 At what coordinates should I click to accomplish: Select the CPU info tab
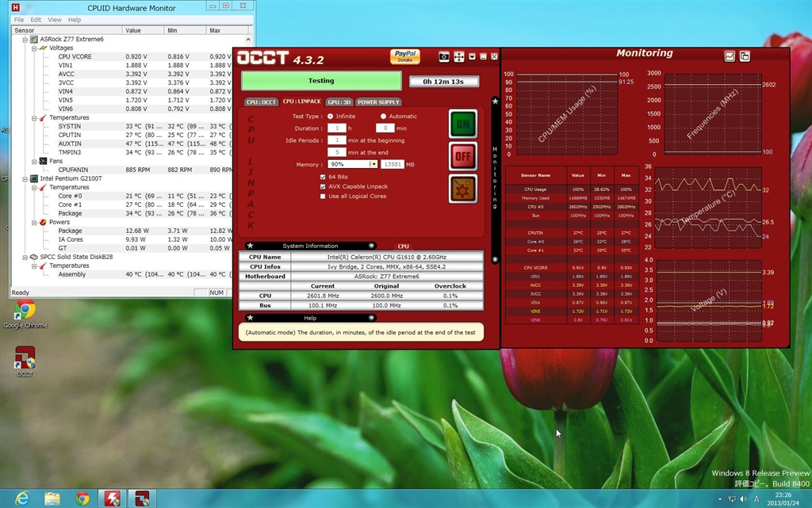[404, 246]
